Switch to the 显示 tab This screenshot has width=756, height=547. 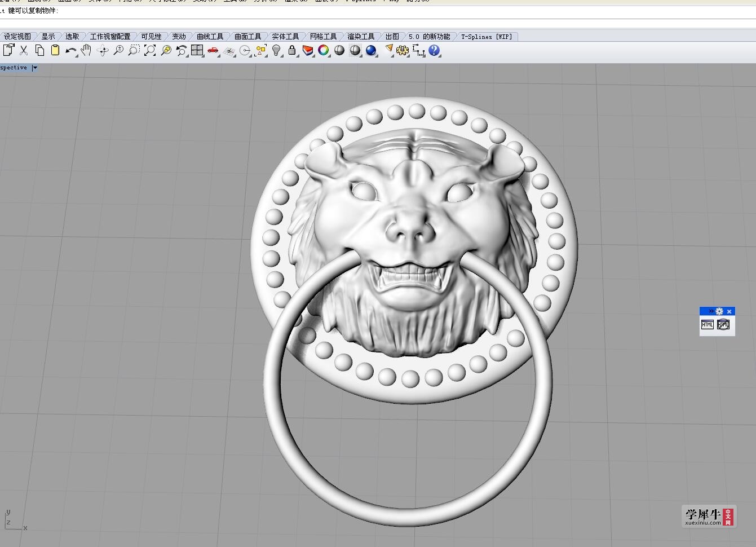tap(48, 37)
